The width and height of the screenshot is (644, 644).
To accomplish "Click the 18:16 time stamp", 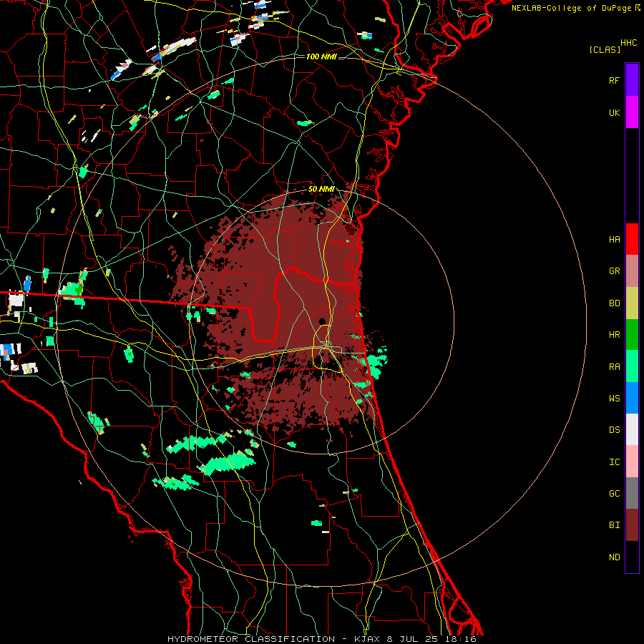I will click(x=461, y=639).
